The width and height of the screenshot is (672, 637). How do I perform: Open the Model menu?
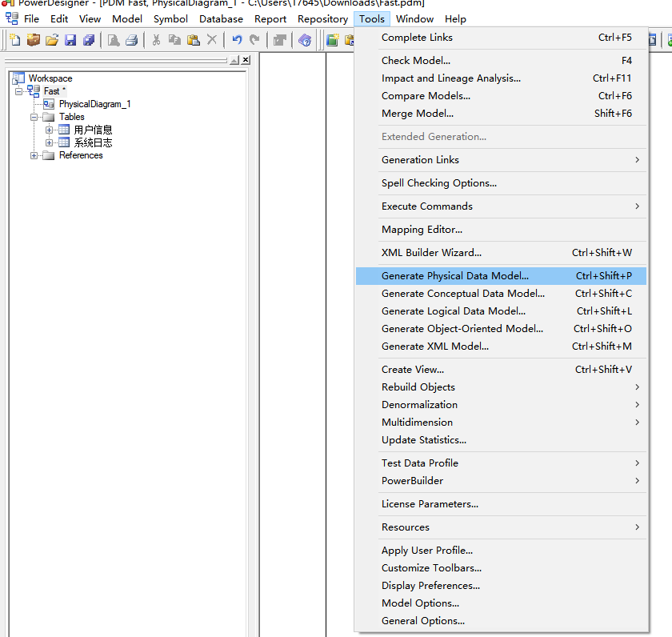click(127, 19)
